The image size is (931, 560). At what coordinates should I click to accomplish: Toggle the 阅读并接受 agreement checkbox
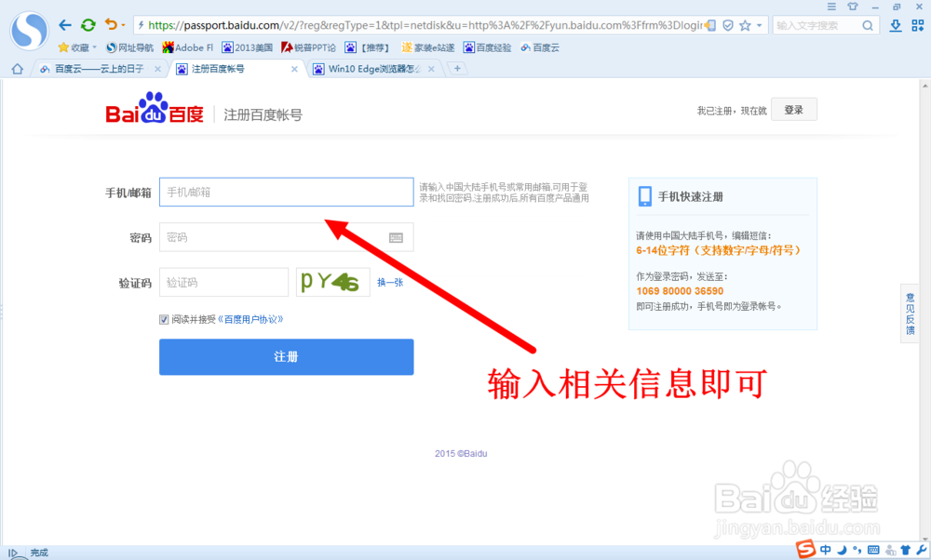(x=164, y=320)
